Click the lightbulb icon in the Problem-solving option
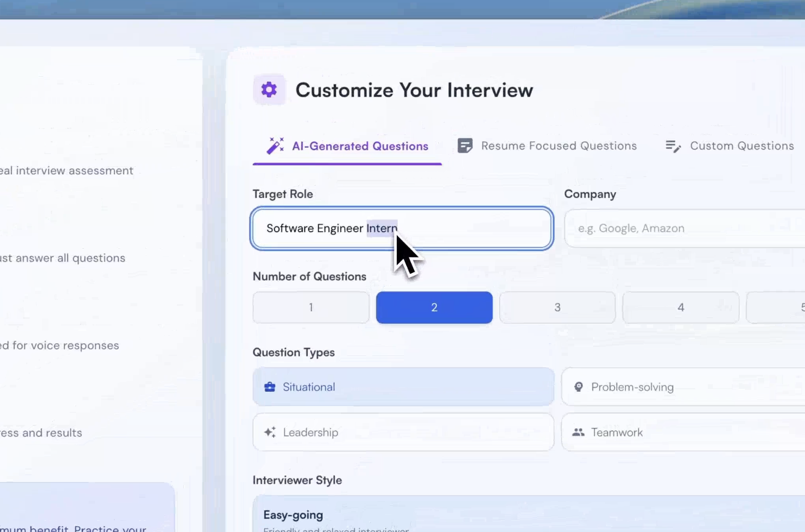Viewport: 805px width, 532px height. [579, 387]
